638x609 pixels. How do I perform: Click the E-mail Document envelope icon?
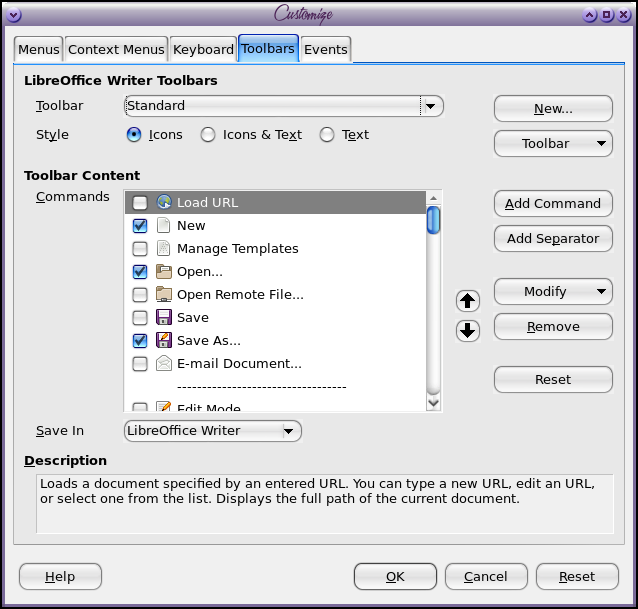click(164, 363)
